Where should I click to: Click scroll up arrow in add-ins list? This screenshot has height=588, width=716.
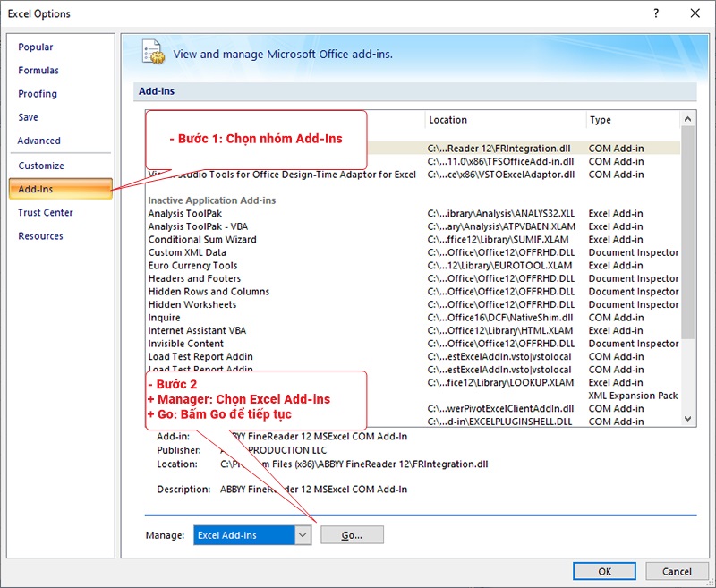coord(687,119)
